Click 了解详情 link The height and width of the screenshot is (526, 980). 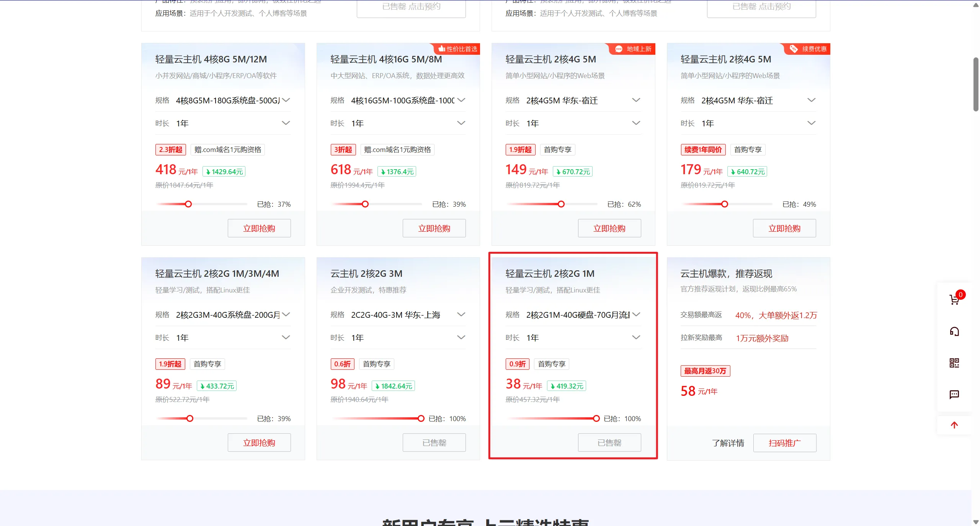[728, 443]
